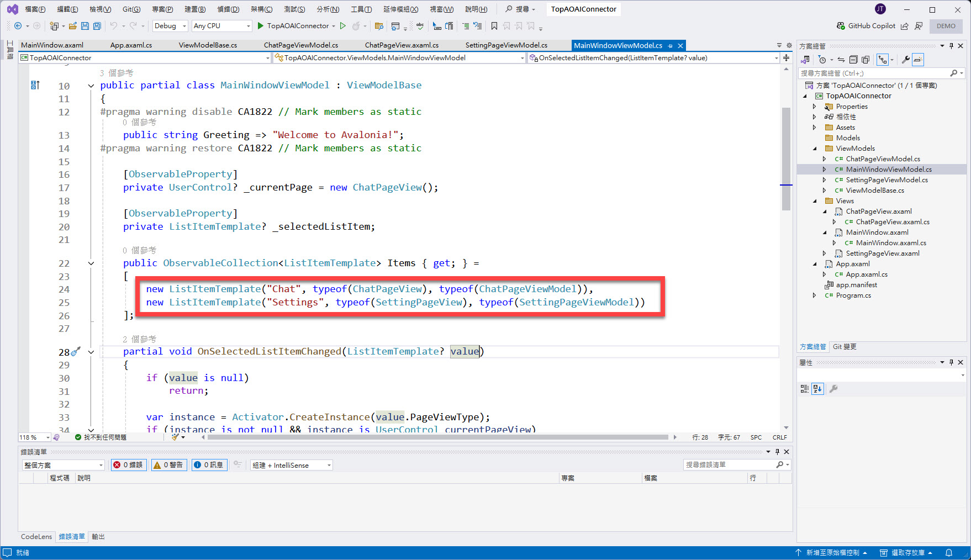Screen dimensions: 971x560
Task: Open the 檔案(F) menu
Action: point(35,9)
